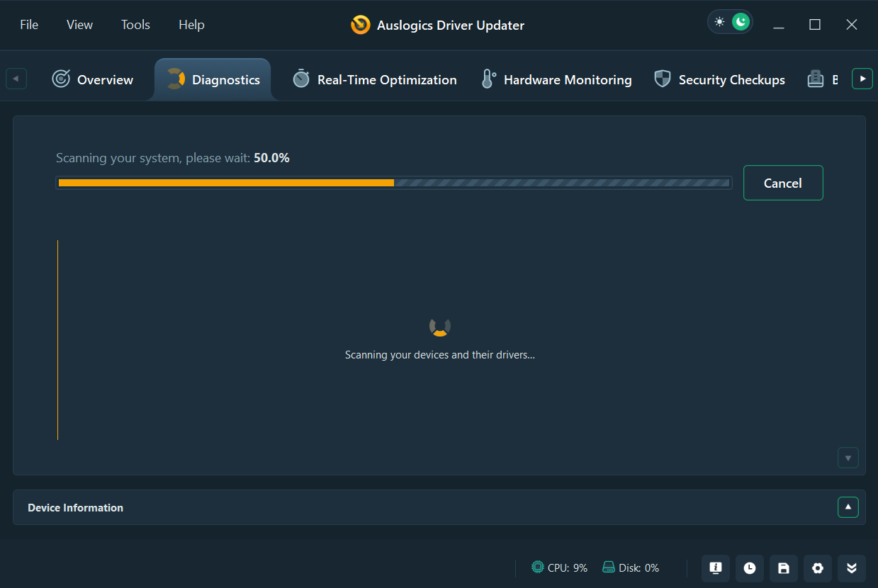Click the scan progress bar
Screen dimensions: 878x588
click(x=393, y=183)
